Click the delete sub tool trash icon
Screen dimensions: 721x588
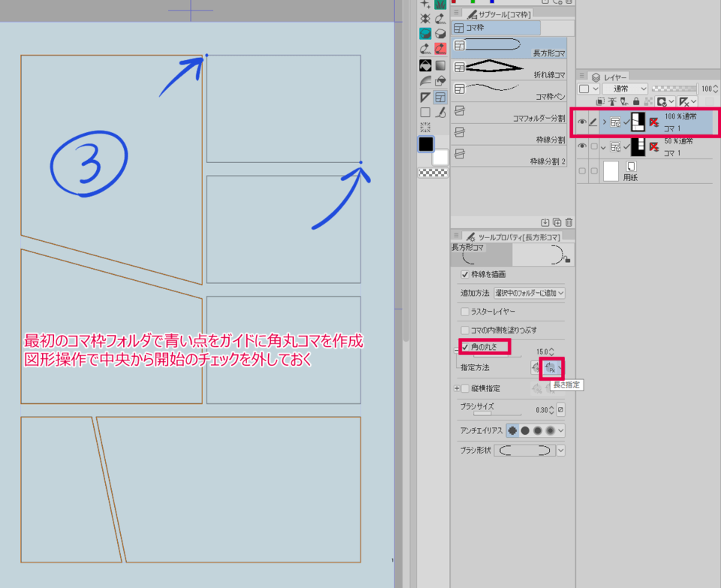click(569, 222)
